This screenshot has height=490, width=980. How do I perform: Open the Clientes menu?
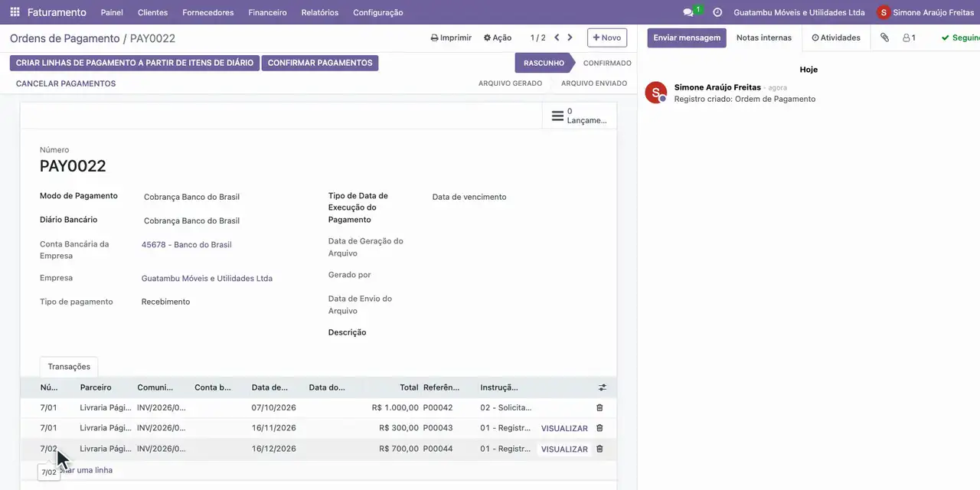pyautogui.click(x=152, y=12)
